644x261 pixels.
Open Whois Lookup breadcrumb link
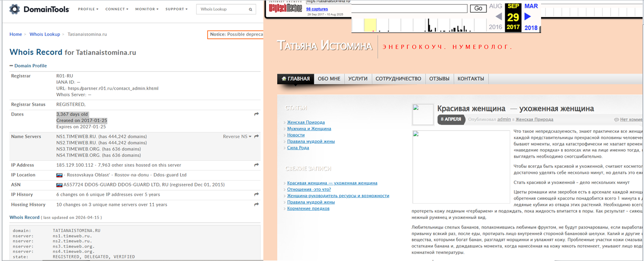click(45, 34)
